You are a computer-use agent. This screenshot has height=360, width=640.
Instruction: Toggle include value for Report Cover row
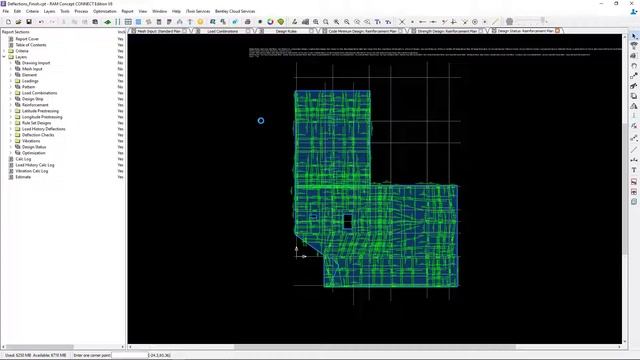pos(120,39)
